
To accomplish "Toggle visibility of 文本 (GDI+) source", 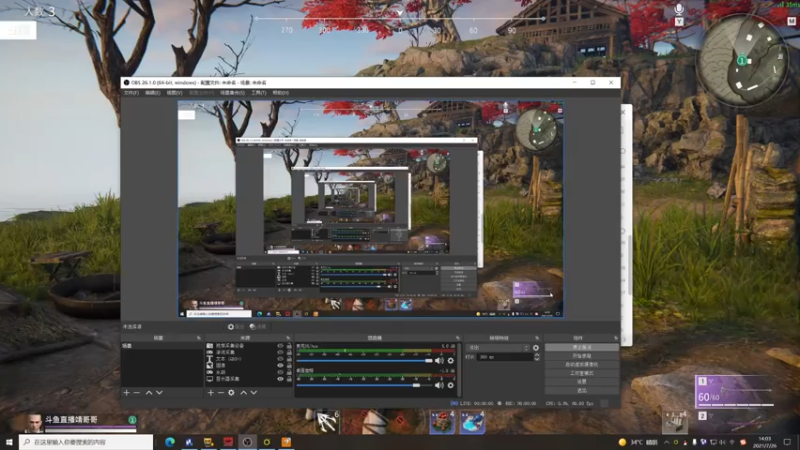I will coord(280,359).
